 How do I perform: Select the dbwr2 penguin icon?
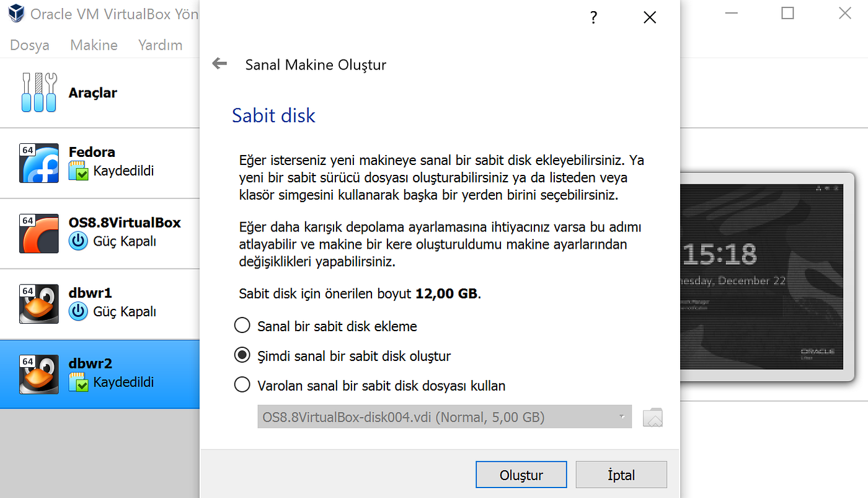(x=39, y=375)
